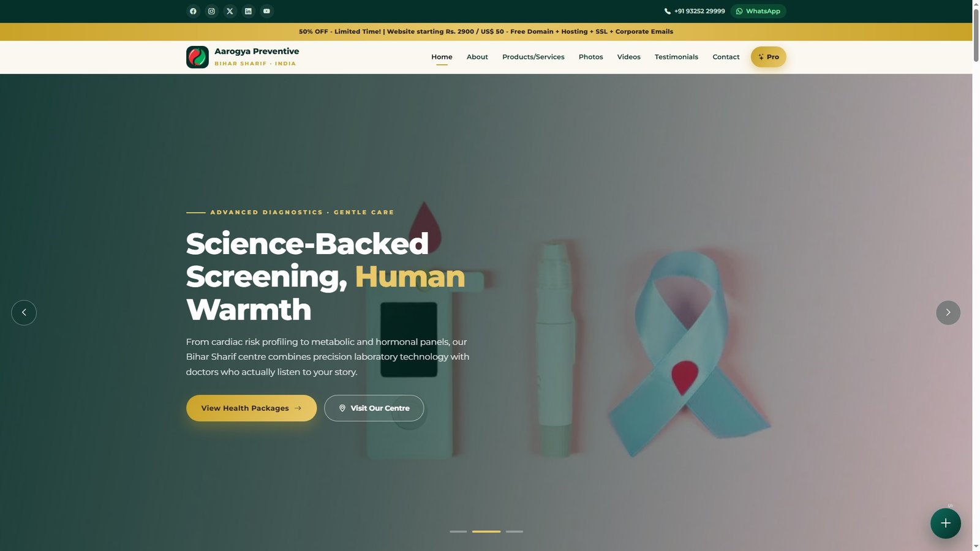The image size is (980, 551).
Task: Click the phone number +91 93252 29999
Action: [x=695, y=11]
